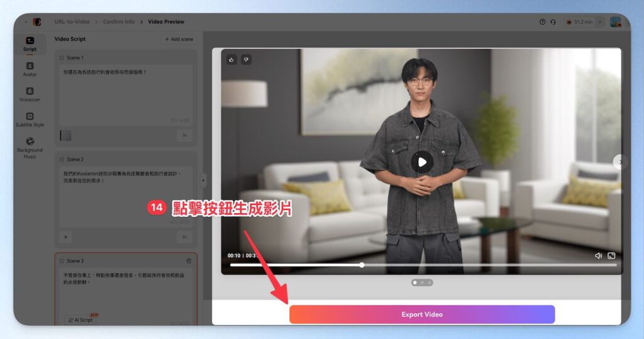This screenshot has width=644, height=339.
Task: Click the Export Video button
Action: tap(422, 314)
